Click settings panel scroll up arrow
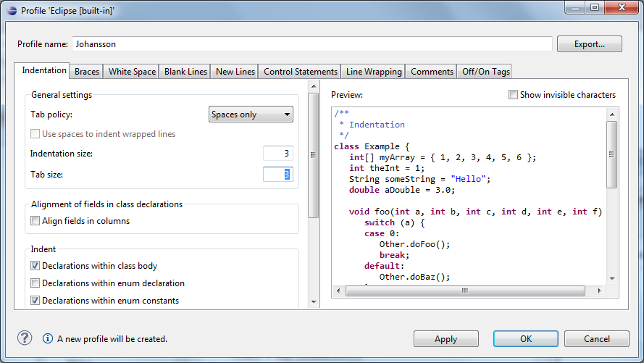 coord(314,86)
